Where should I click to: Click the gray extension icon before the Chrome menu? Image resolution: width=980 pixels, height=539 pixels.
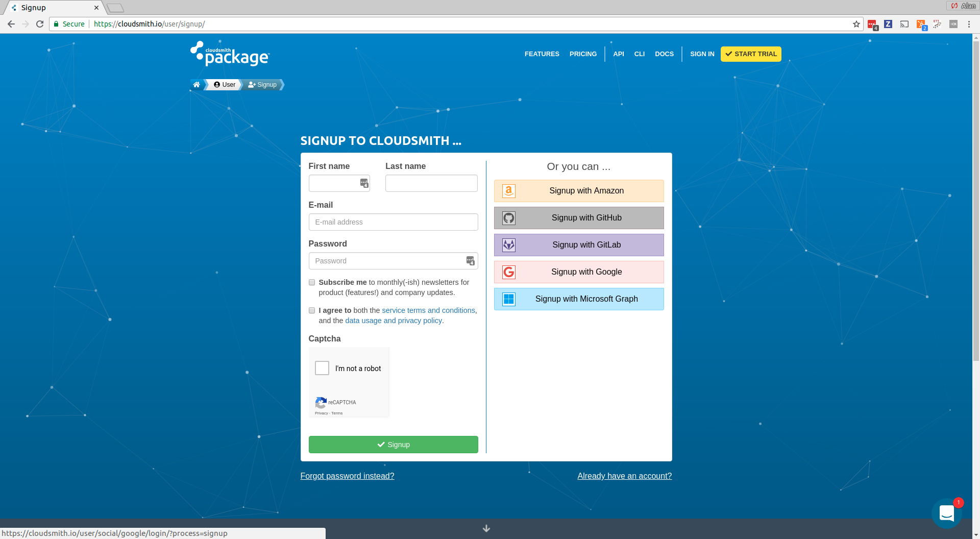pos(953,24)
